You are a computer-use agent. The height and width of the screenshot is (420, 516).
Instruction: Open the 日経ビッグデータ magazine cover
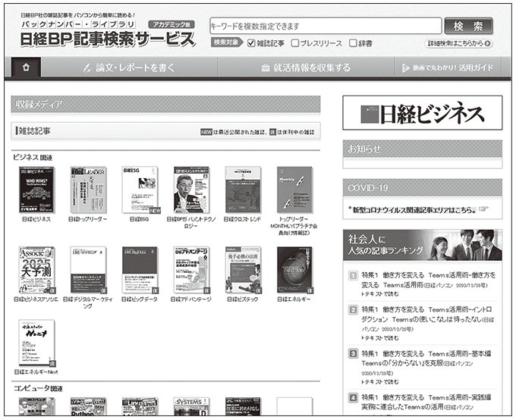tap(140, 270)
